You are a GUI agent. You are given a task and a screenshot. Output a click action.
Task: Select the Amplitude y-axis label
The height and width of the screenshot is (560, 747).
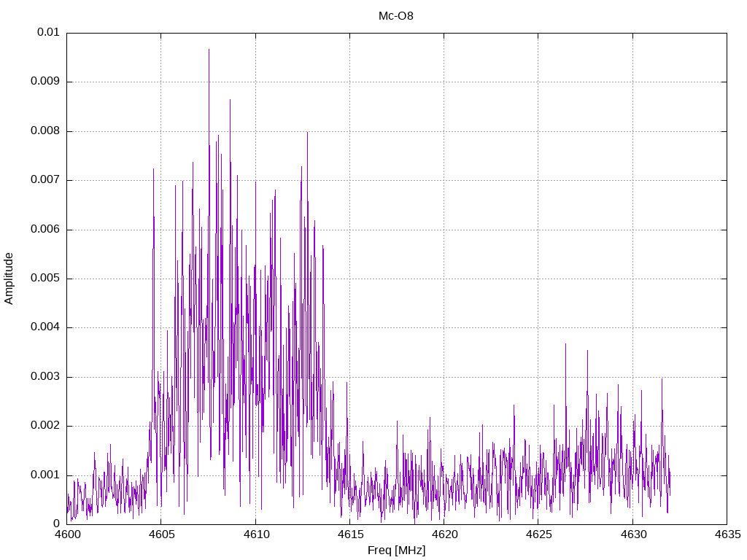pyautogui.click(x=9, y=278)
